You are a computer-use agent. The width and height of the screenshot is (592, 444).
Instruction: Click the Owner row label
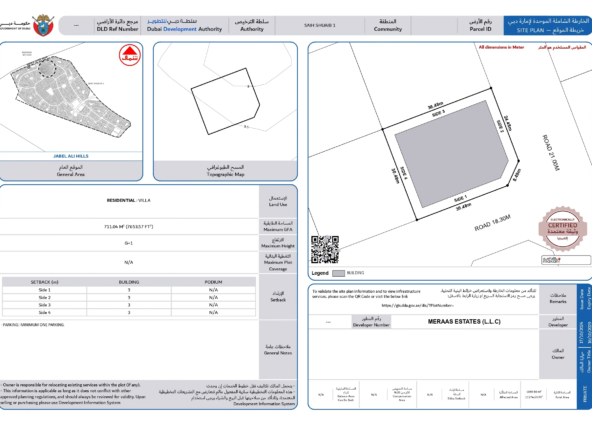coord(558,354)
